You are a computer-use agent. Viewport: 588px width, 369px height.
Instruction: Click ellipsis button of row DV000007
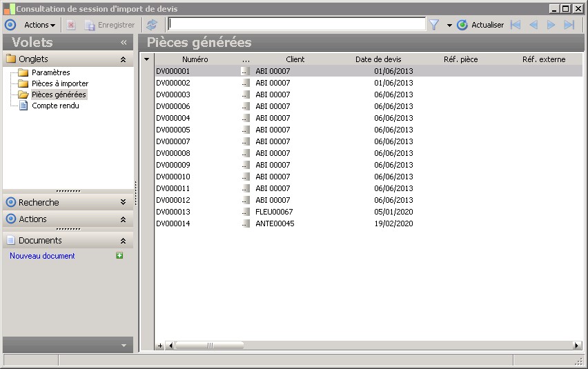pos(245,141)
